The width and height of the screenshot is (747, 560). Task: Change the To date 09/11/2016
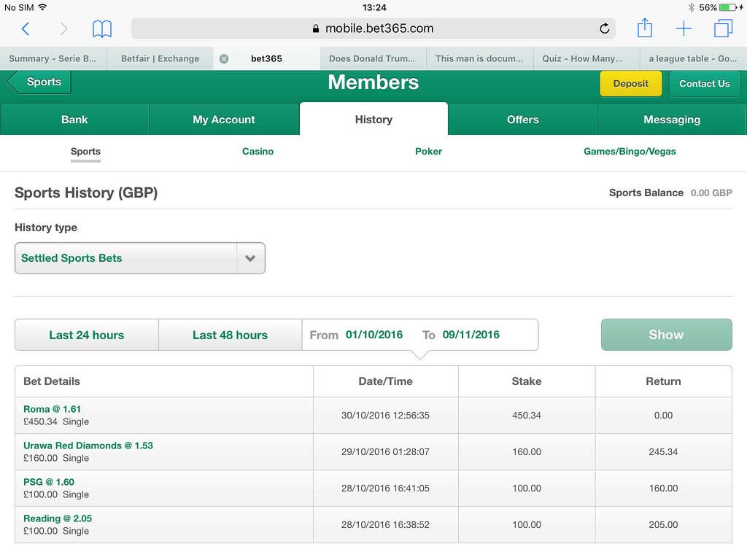471,335
